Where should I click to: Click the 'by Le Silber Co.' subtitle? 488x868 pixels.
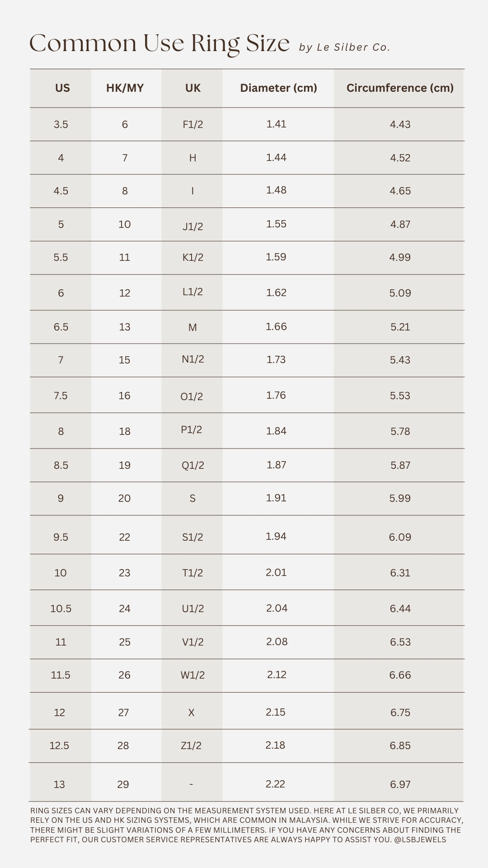coord(344,47)
